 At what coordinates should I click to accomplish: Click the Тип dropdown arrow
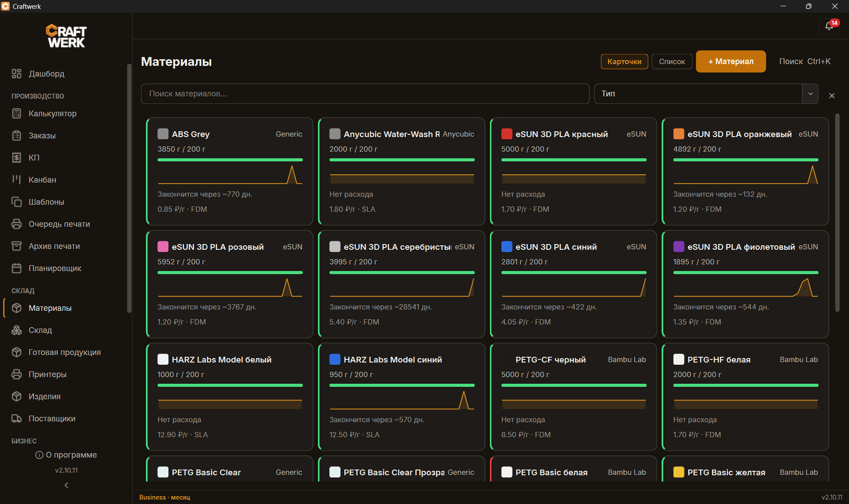tap(811, 94)
